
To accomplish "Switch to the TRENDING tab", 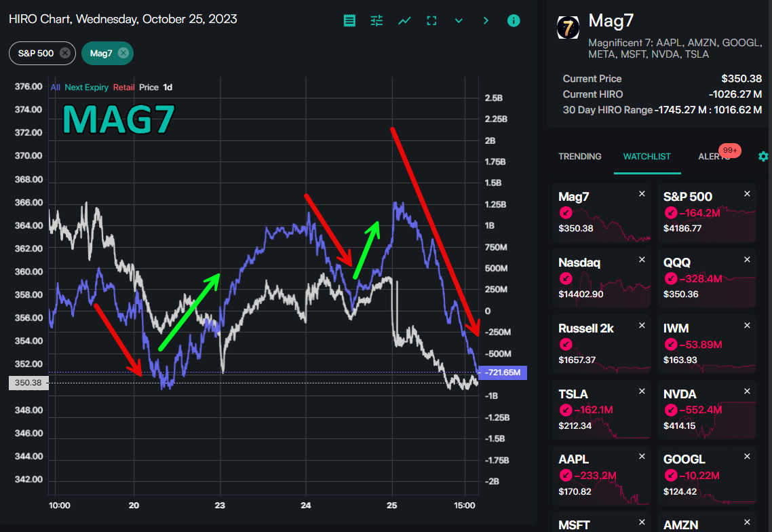I will 580,157.
